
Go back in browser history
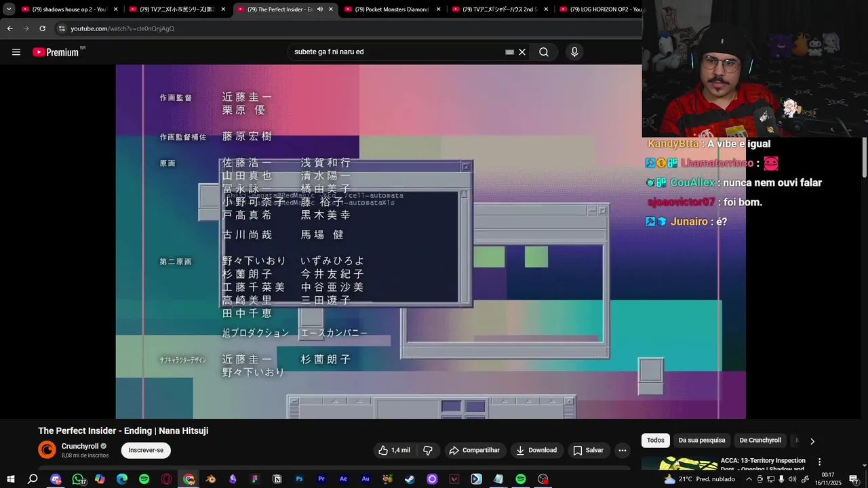click(x=9, y=28)
